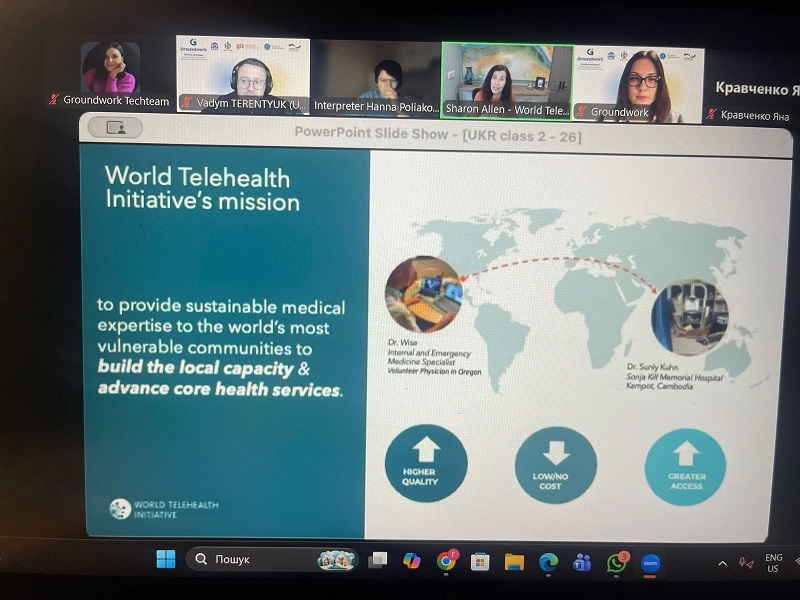Switch the ENG US input language

[x=774, y=563]
